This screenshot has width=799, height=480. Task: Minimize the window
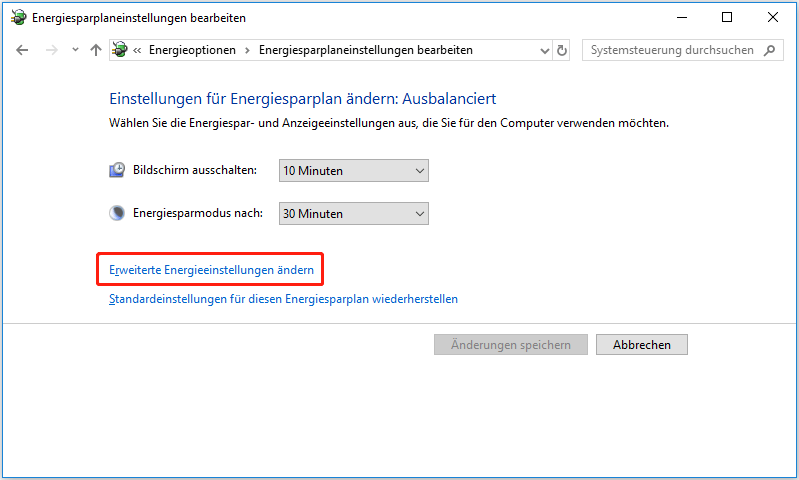tap(682, 17)
